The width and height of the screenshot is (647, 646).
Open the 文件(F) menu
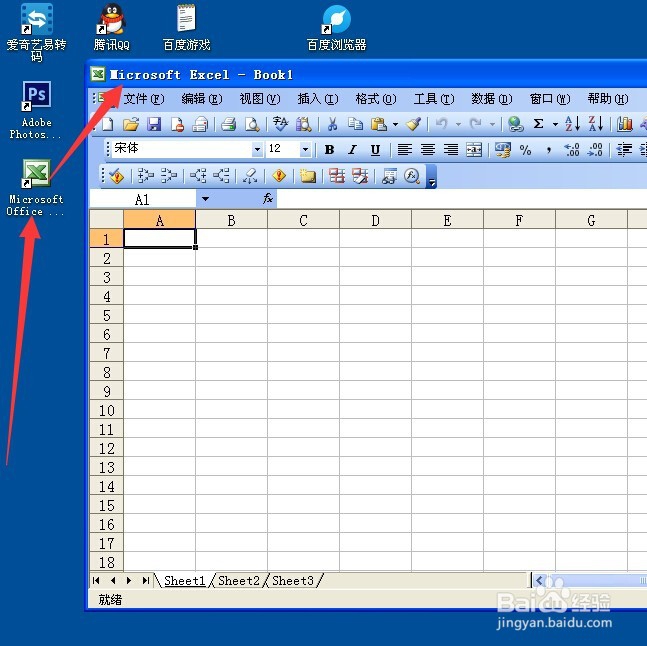[x=144, y=99]
